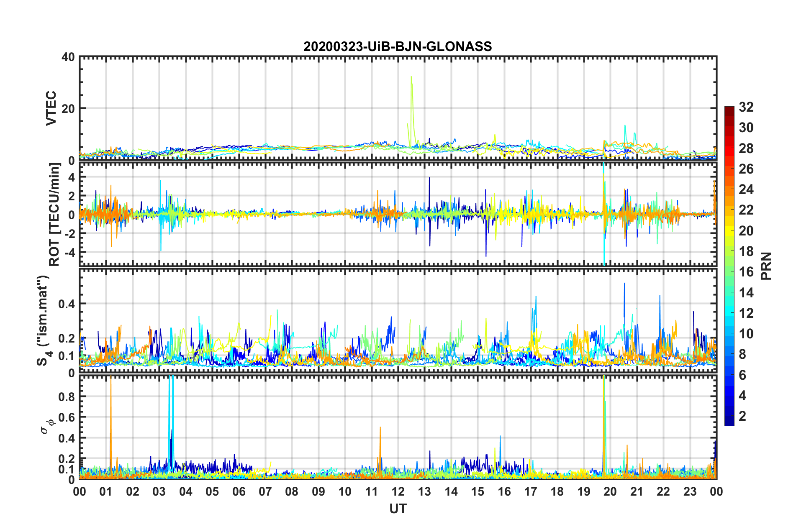Click the "15" hour tick label
This screenshot has width=796, height=532.
[x=478, y=491]
